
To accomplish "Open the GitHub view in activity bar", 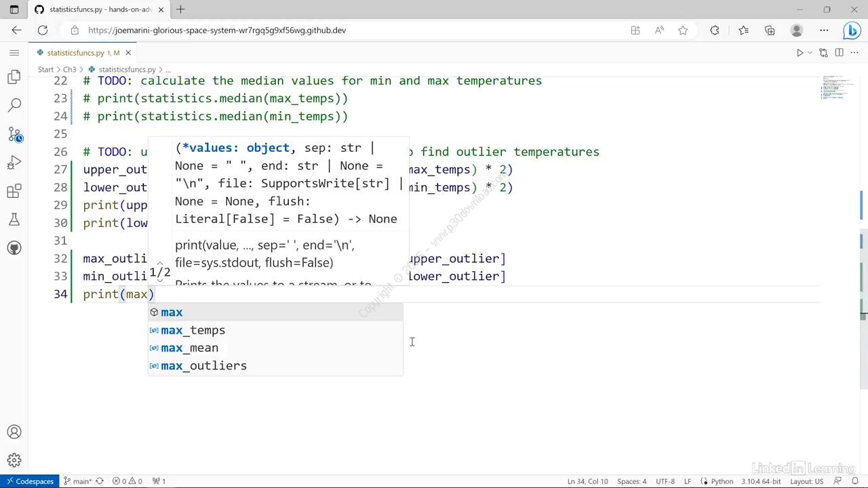I will coord(14,248).
